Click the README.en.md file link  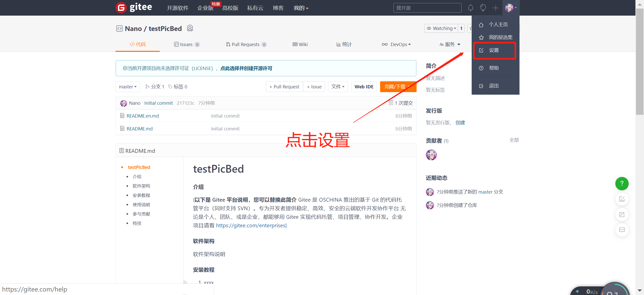pyautogui.click(x=143, y=116)
